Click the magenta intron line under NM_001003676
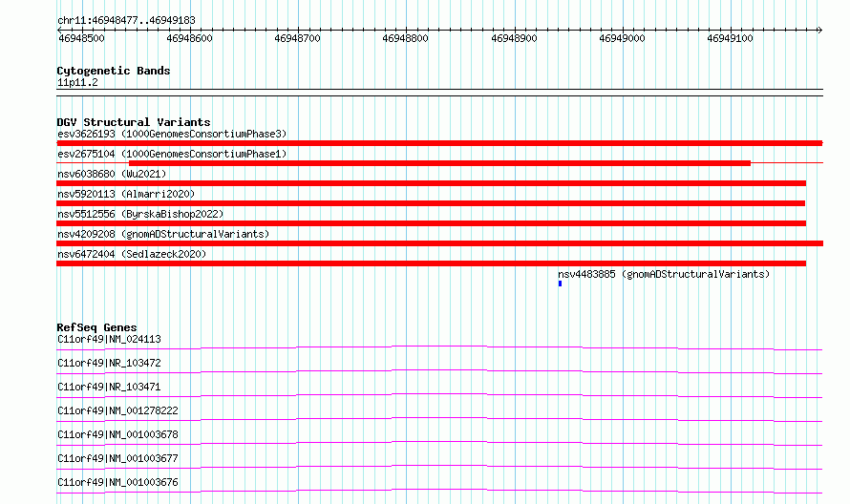 439,491
